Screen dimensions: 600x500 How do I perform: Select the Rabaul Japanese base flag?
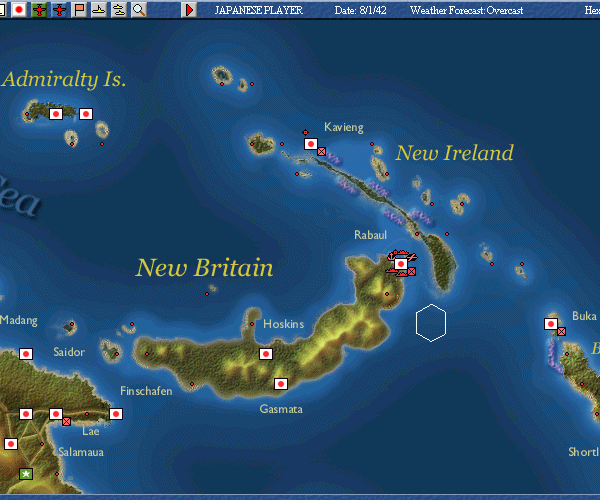click(x=401, y=264)
